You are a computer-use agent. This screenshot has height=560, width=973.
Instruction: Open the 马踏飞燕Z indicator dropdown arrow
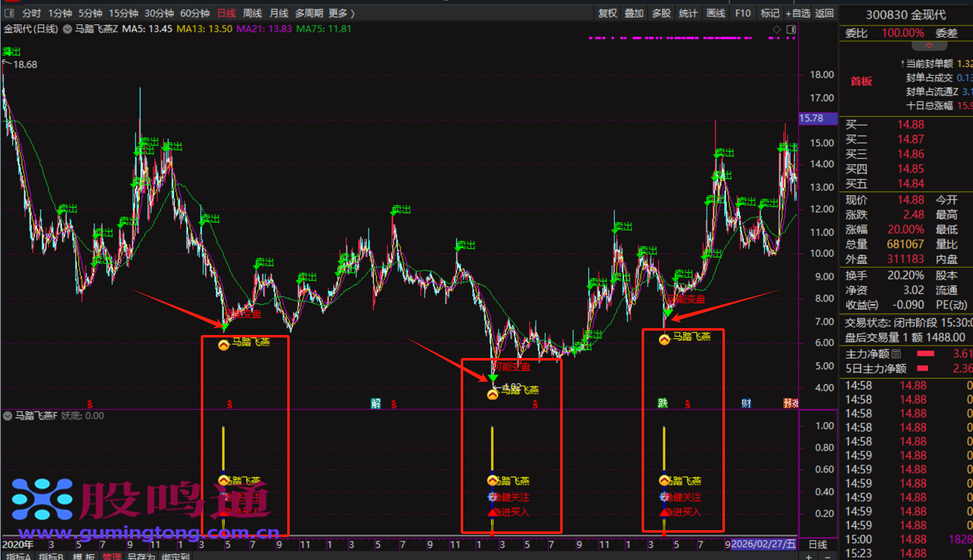tap(67, 29)
